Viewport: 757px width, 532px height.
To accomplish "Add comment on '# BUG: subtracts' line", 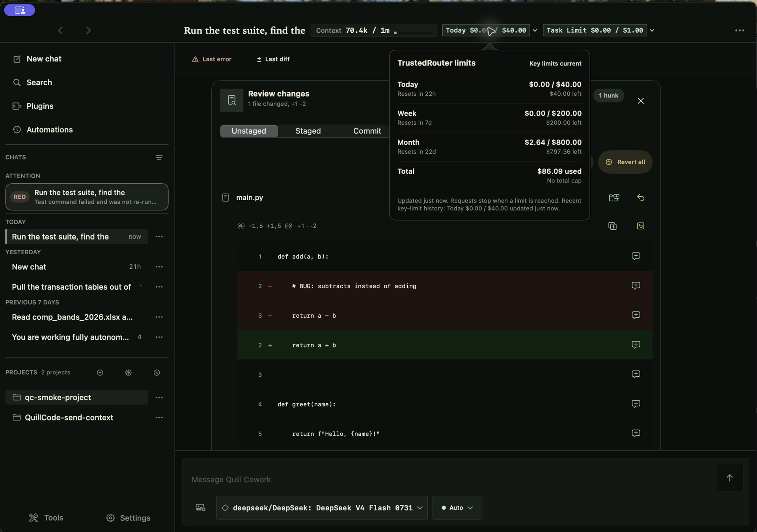I will click(636, 286).
